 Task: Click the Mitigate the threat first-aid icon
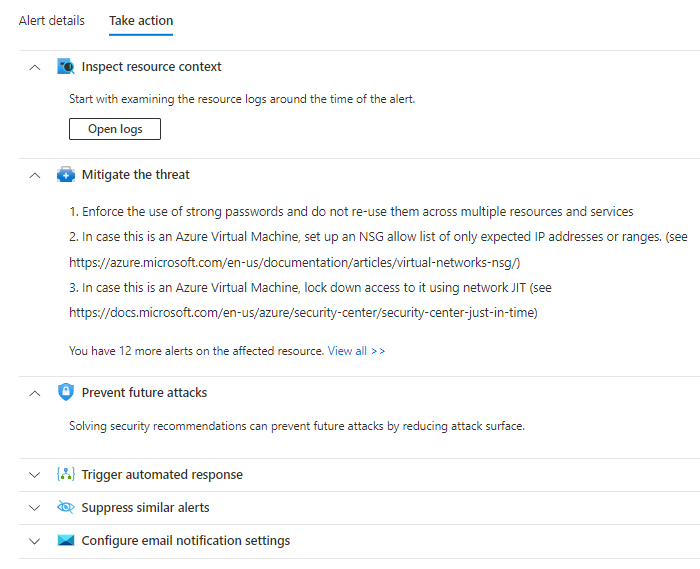point(66,175)
